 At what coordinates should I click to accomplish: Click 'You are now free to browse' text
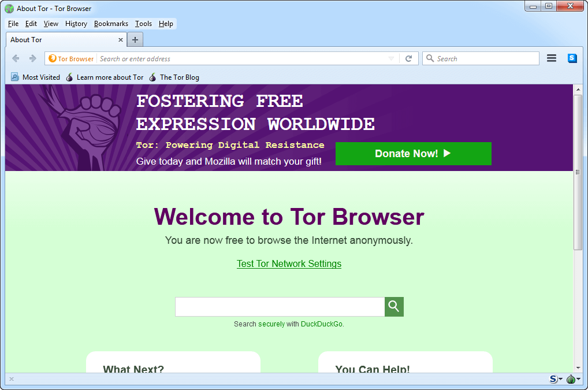pos(289,240)
